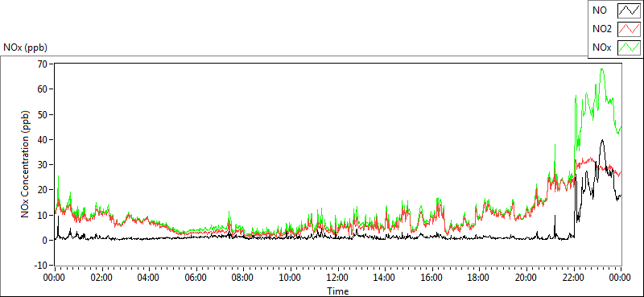Screen dimensions: 644x297
Task: Click the NO2 red plot legend icon
Action: coord(629,29)
